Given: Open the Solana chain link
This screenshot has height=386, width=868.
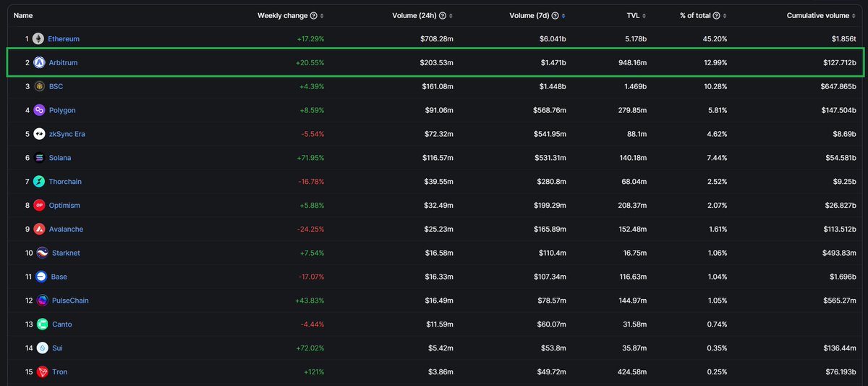Looking at the screenshot, I should [60, 158].
